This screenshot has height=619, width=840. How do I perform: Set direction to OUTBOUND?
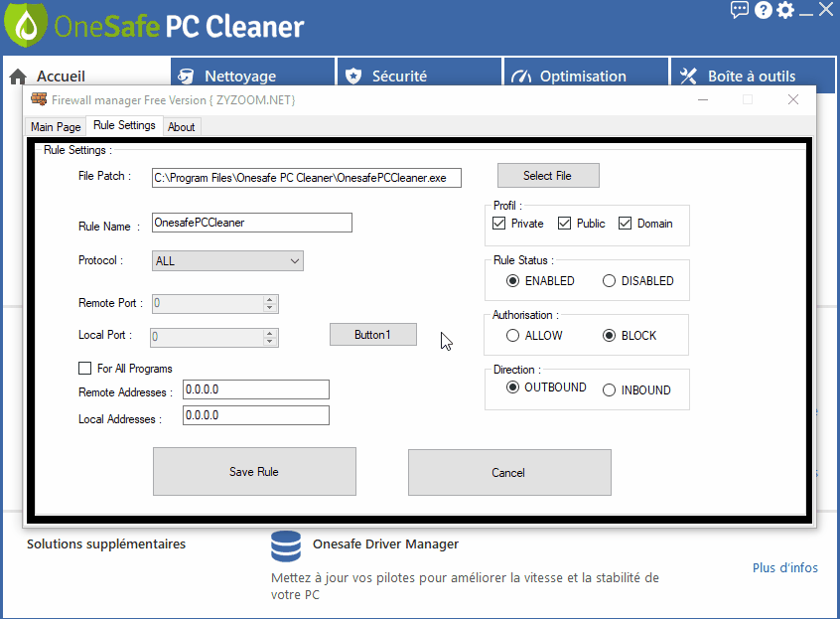512,387
